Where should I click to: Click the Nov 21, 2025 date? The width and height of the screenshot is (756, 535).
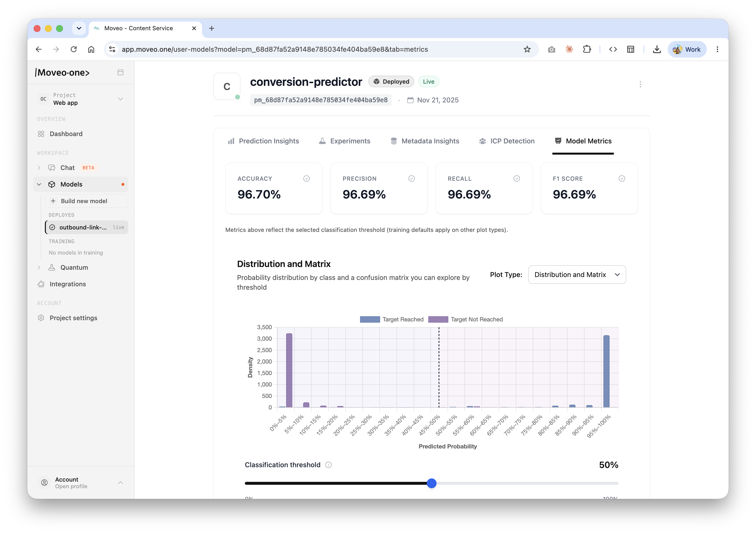pos(438,100)
